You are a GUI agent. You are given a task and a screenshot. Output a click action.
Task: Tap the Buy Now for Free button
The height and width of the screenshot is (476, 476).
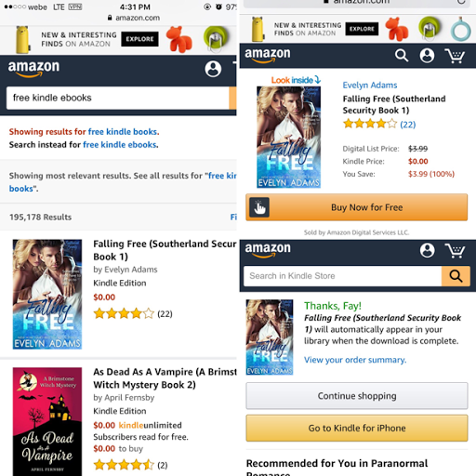(356, 207)
